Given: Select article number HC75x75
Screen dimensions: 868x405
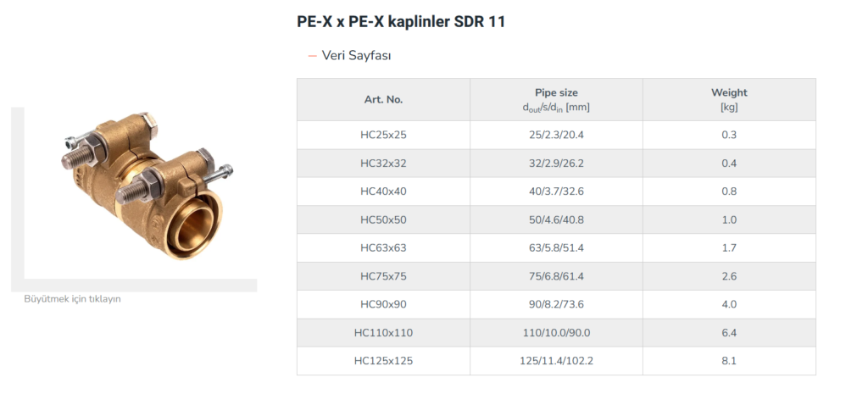Looking at the screenshot, I should pyautogui.click(x=383, y=276).
